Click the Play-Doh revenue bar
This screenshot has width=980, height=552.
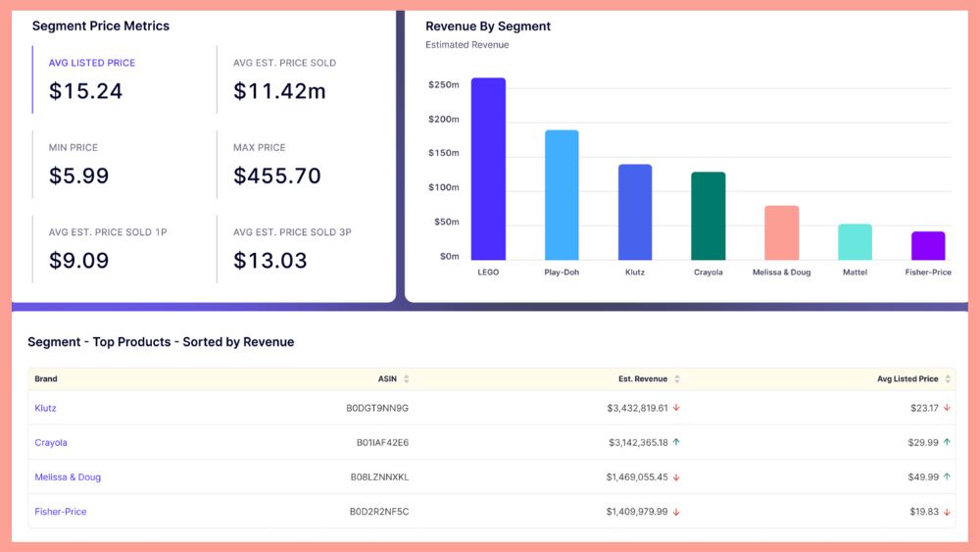click(x=562, y=195)
